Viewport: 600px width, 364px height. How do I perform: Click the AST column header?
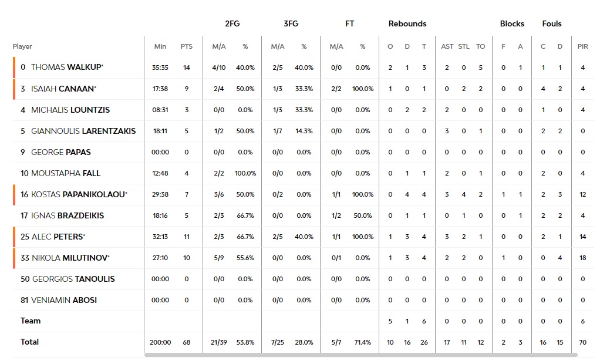coord(447,46)
